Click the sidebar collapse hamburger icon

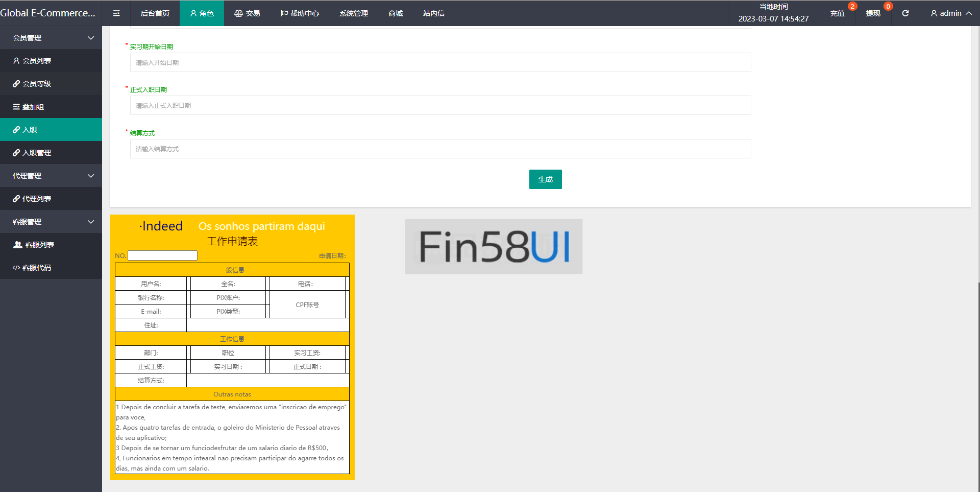116,13
